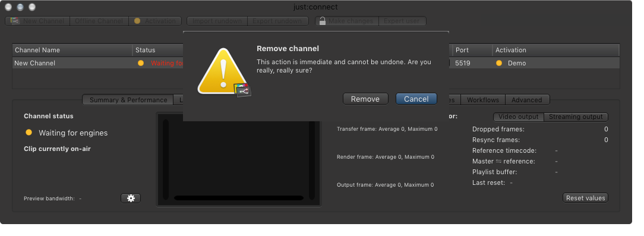Open the Advanced tab
The height and width of the screenshot is (236, 644).
tap(527, 100)
